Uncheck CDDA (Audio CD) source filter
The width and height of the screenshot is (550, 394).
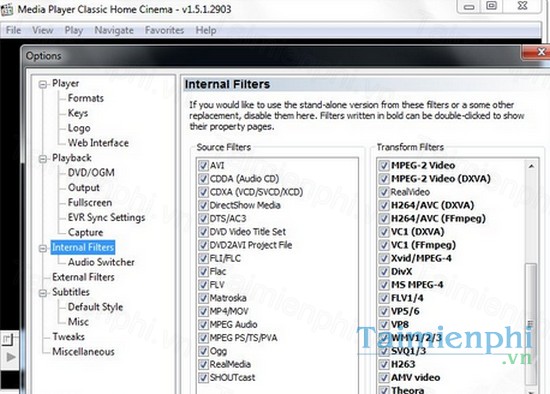[203, 179]
